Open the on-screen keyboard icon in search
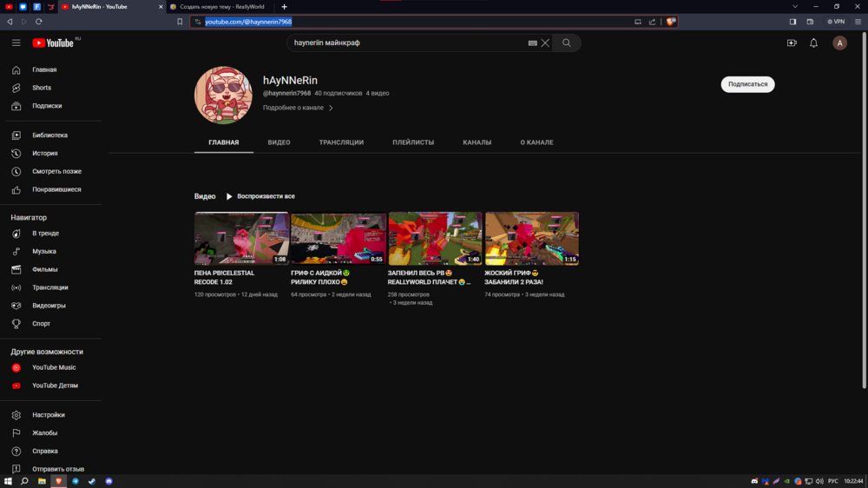 click(533, 43)
